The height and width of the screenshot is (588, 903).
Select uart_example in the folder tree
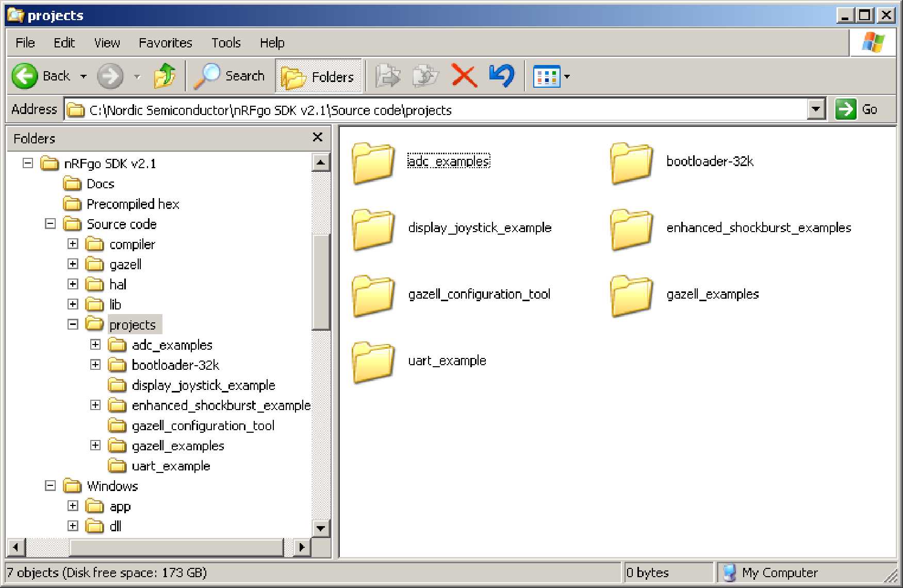coord(171,466)
